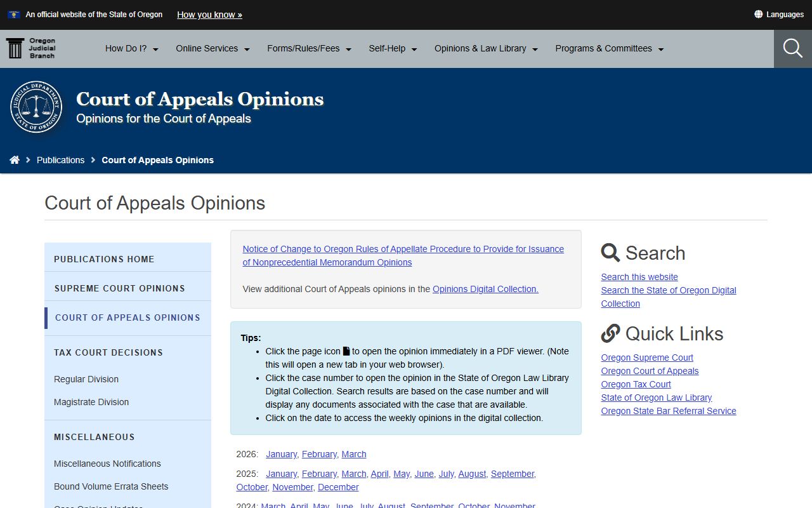Open 2025 September opinions
The image size is (812, 508).
point(513,474)
